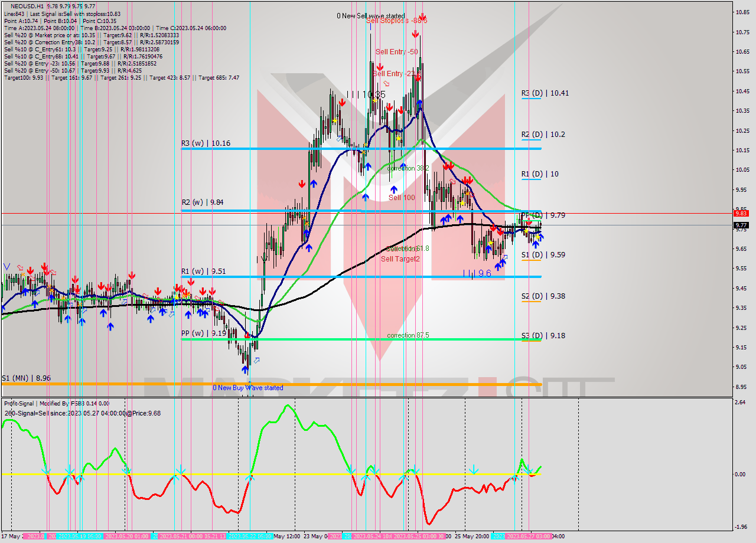Click the 10.85 value on price axis
Screen dimensions: 756x543
point(742,12)
